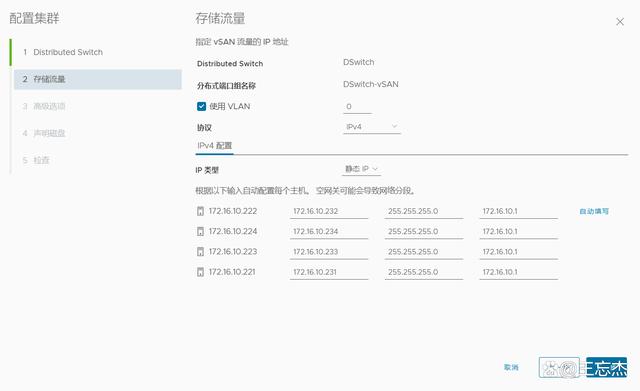Select step 2 存储流量 in sidebar
The width and height of the screenshot is (640, 391).
98,79
